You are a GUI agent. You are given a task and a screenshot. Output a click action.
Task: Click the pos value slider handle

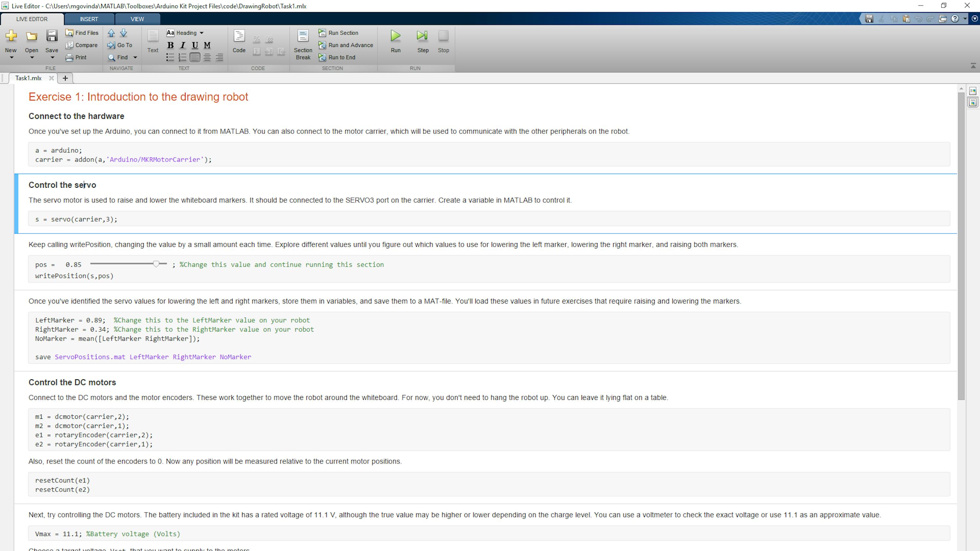coord(156,264)
